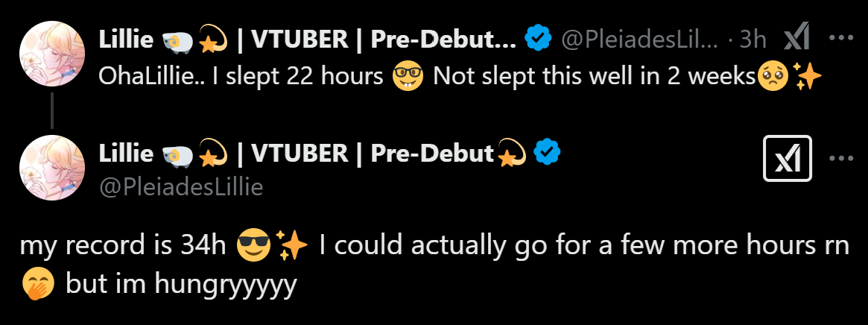Open more options on the first tweet

click(x=841, y=39)
